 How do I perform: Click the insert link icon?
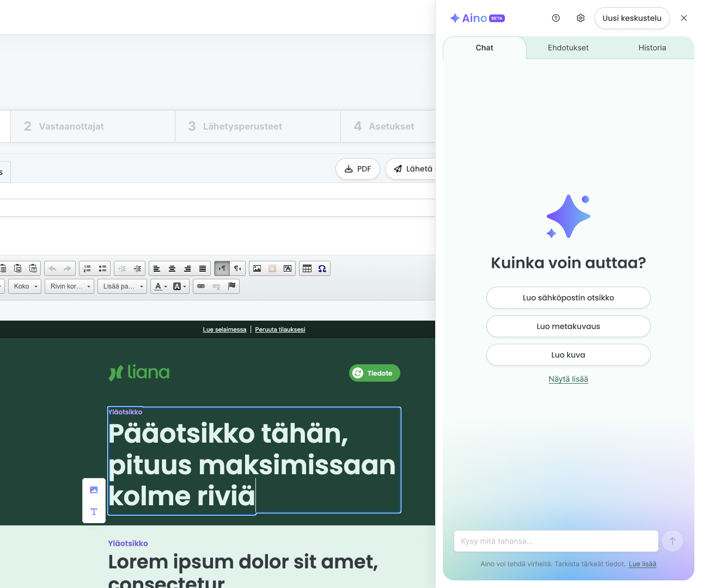click(x=201, y=286)
